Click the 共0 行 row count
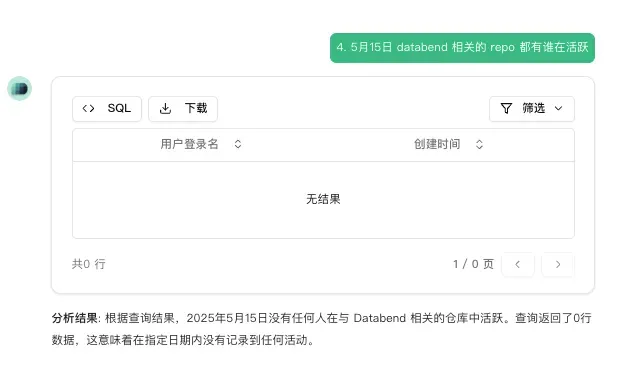626x375 pixels. pyautogui.click(x=89, y=264)
